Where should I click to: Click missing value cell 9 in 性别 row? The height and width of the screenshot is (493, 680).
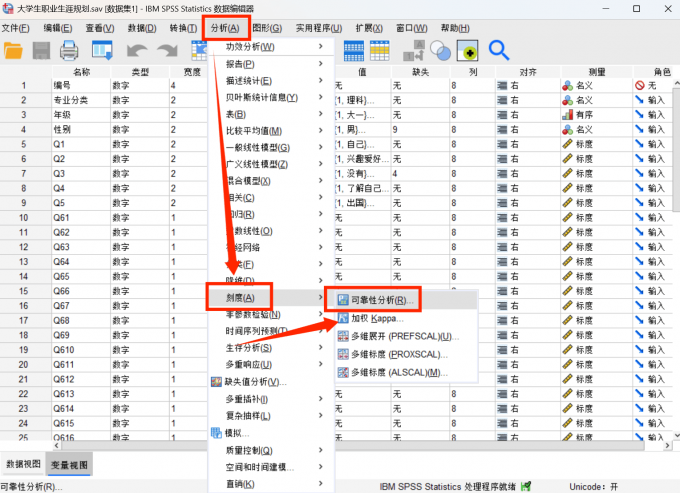click(x=420, y=130)
